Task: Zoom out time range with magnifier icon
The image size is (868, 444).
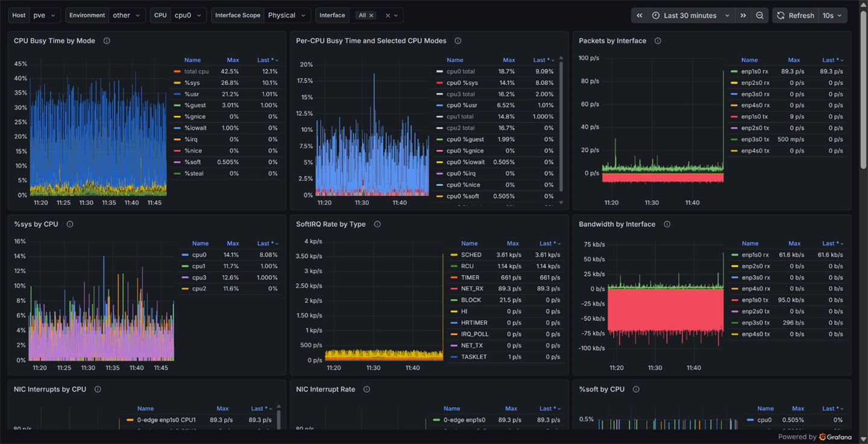Action: 760,16
